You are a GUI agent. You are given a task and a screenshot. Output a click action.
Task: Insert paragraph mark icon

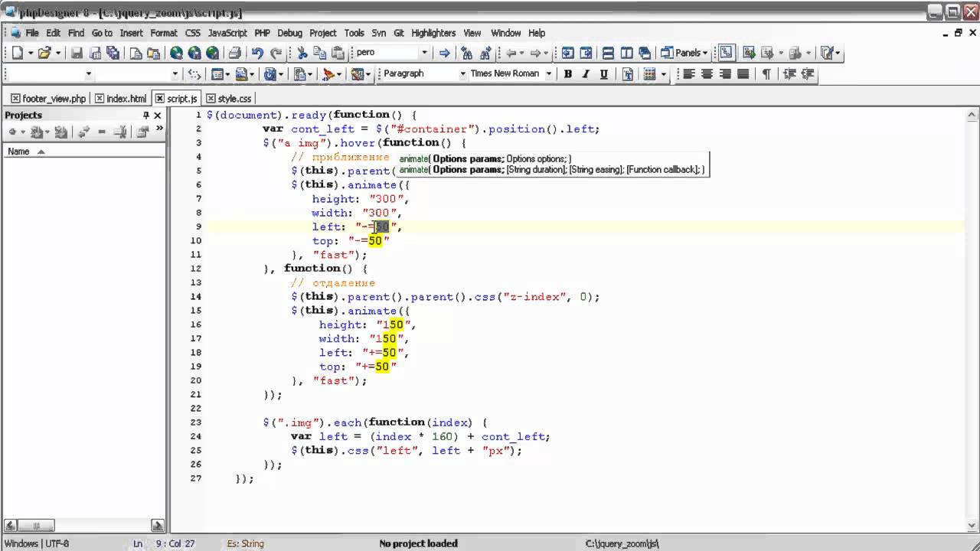point(766,73)
